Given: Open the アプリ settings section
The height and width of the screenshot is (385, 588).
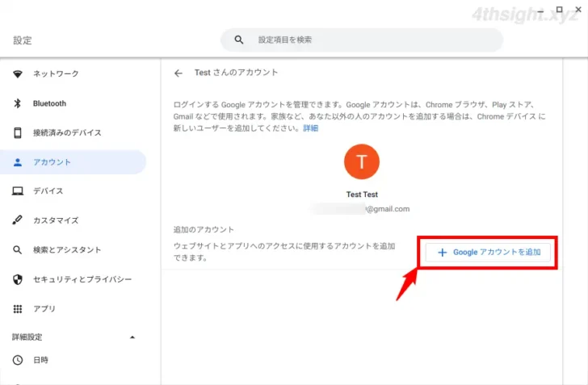Looking at the screenshot, I should tap(73, 309).
